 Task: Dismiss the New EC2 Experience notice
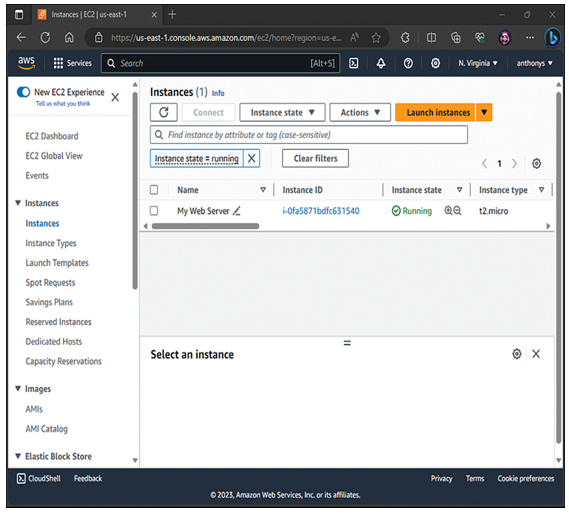point(115,97)
